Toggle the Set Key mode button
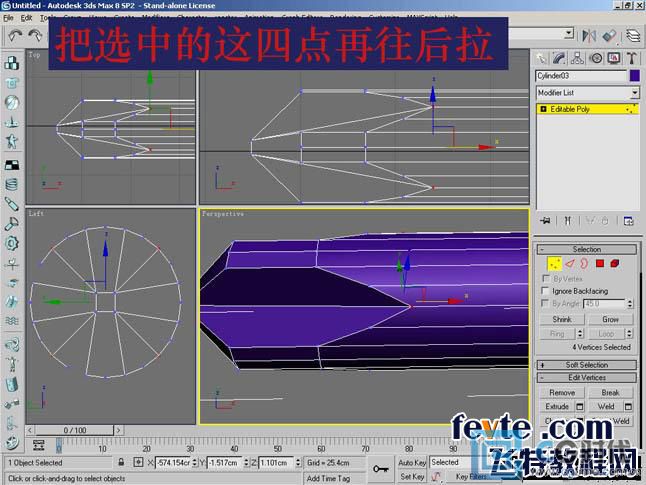Image resolution: width=646 pixels, height=485 pixels. [412, 477]
